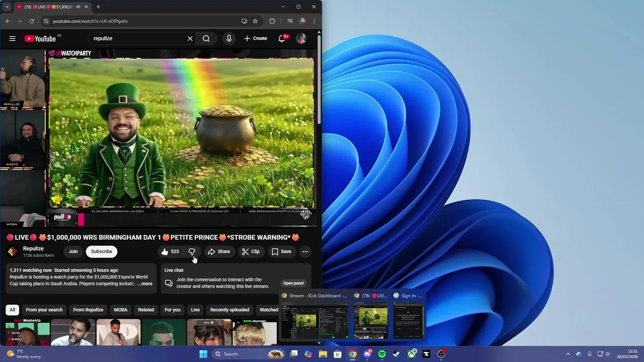Open OBS Studio from the taskbar
Viewport: 644px width, 362px height.
click(441, 354)
